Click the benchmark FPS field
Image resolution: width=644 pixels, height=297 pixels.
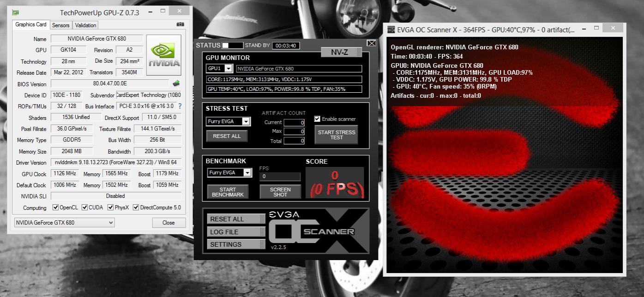280,177
